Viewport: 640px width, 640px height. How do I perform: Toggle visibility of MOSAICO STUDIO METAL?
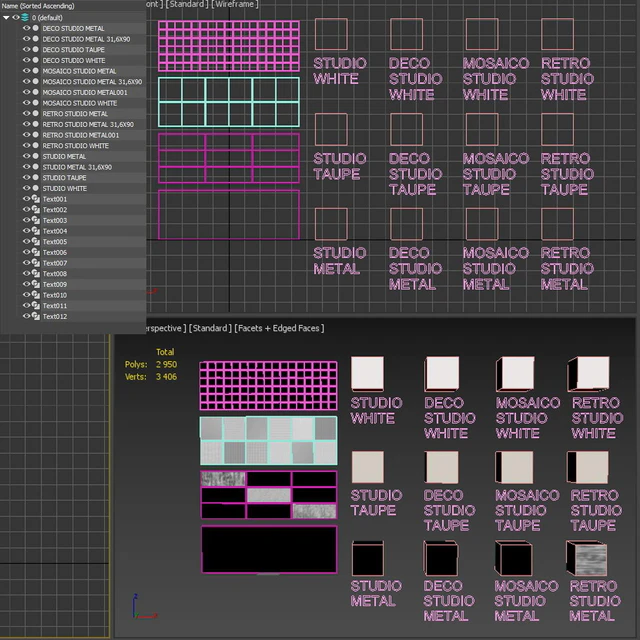(x=27, y=71)
